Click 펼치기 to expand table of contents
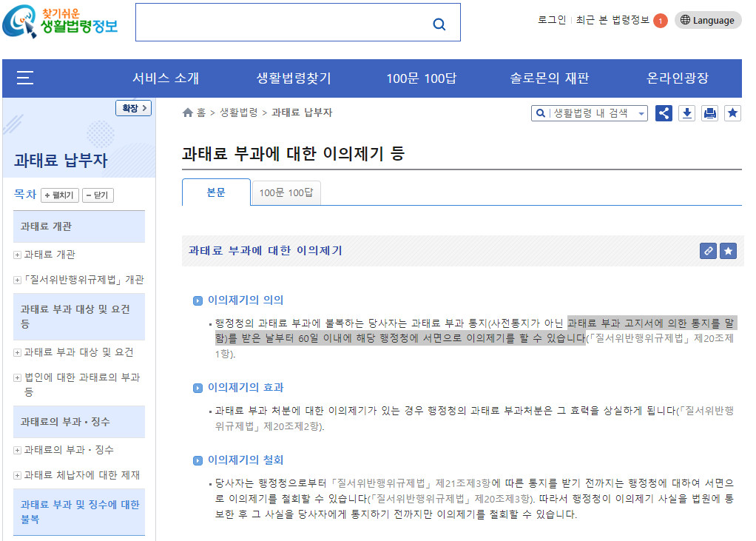The height and width of the screenshot is (541, 756). (60, 195)
